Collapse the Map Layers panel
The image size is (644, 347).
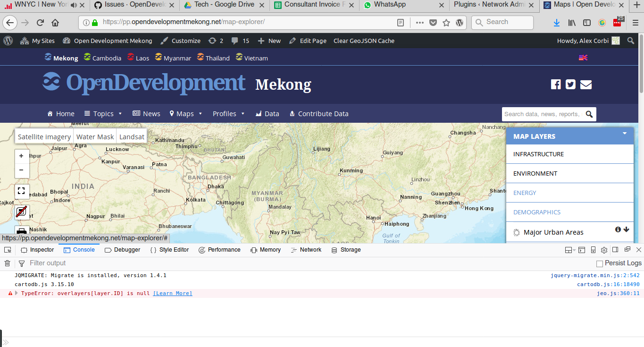click(625, 134)
